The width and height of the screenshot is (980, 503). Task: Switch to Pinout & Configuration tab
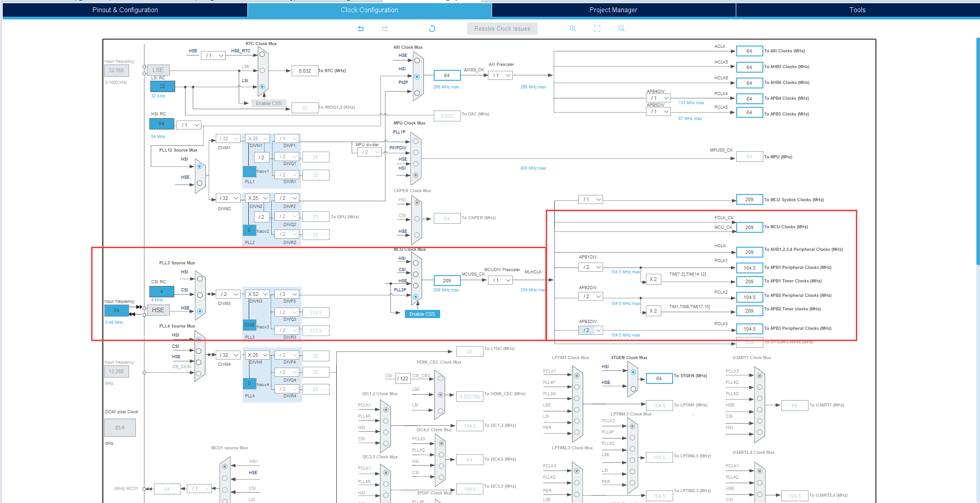[x=125, y=10]
